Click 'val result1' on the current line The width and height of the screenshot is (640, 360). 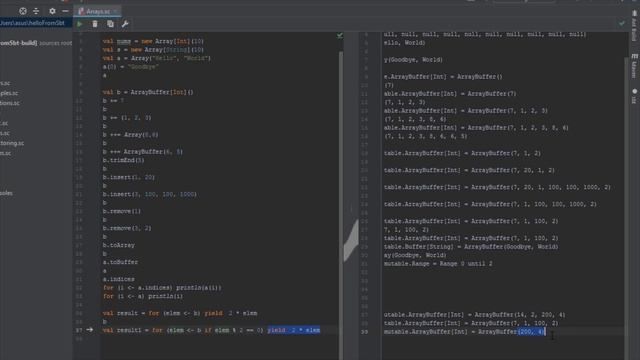121,330
